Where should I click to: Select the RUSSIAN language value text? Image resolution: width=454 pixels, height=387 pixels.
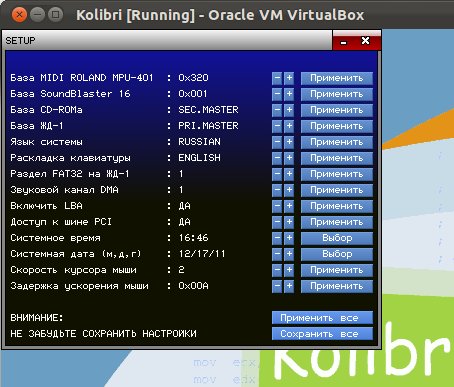click(199, 142)
